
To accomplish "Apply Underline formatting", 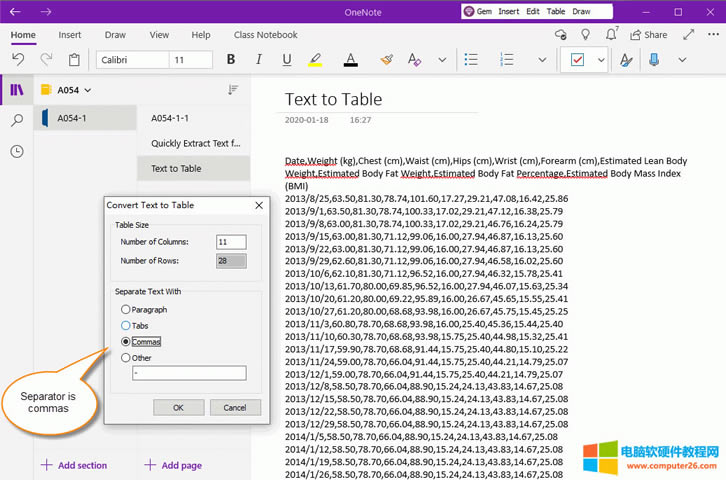I will tap(287, 60).
